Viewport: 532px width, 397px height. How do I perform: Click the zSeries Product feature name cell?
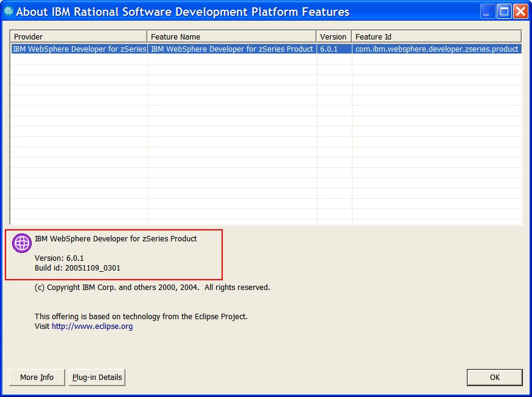point(231,49)
